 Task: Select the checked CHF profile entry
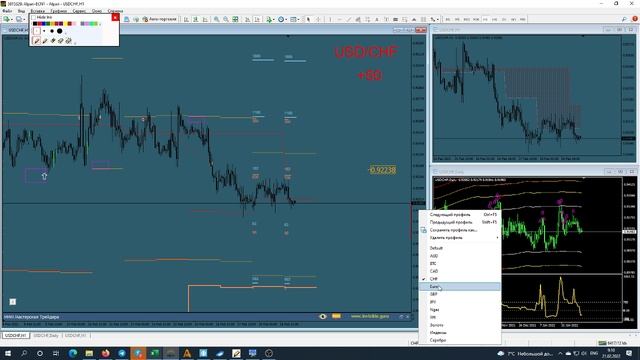tap(460, 279)
